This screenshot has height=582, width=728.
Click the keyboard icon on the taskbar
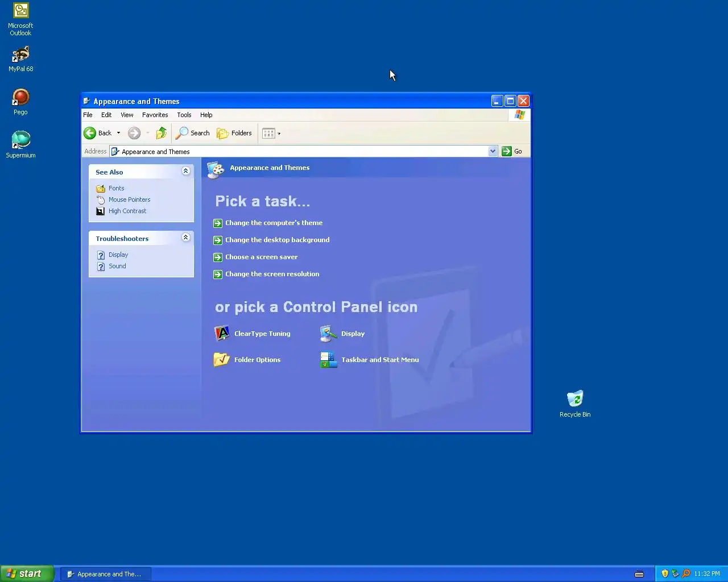coord(639,574)
